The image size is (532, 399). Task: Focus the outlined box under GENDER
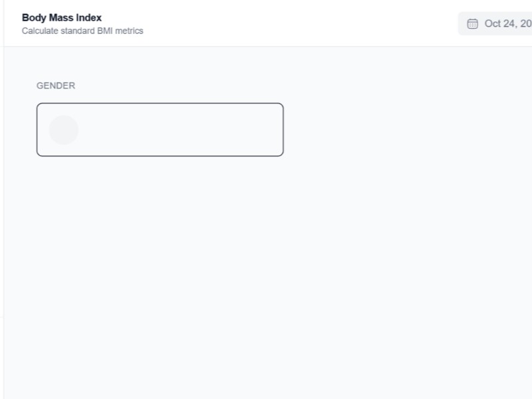160,130
